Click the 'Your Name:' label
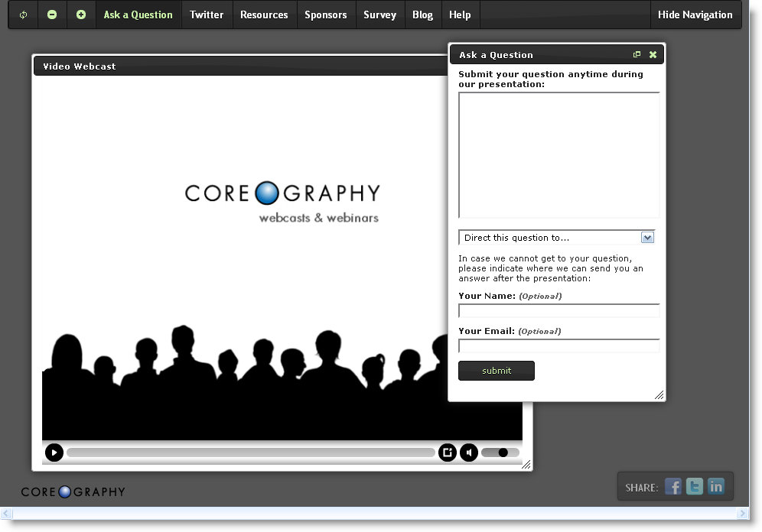 tap(487, 296)
